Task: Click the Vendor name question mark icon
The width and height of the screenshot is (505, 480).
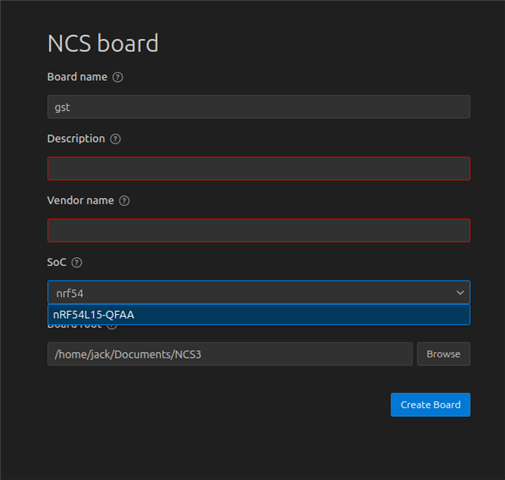Action: click(124, 201)
